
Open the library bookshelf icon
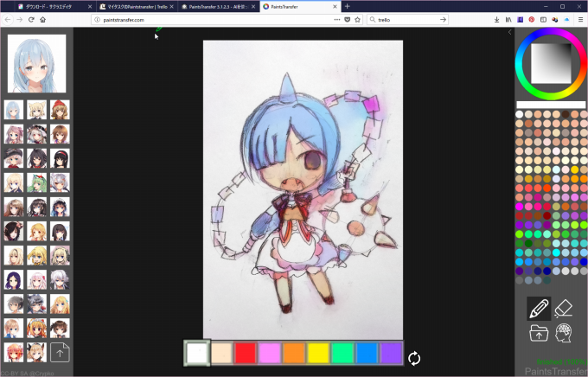(x=508, y=20)
